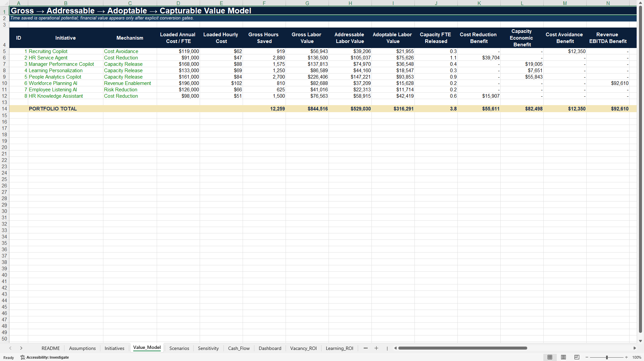Select the HR Service Agent cell

click(65, 58)
